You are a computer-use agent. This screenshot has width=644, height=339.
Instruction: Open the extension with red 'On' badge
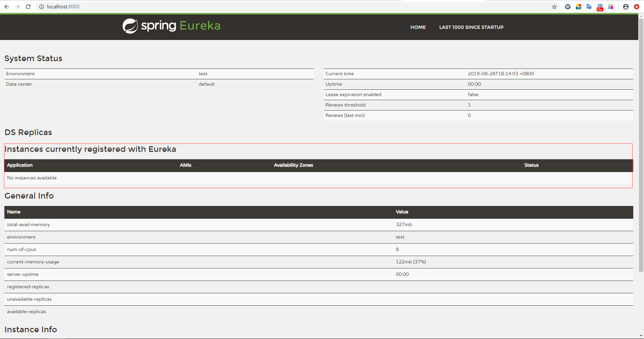[x=600, y=7]
